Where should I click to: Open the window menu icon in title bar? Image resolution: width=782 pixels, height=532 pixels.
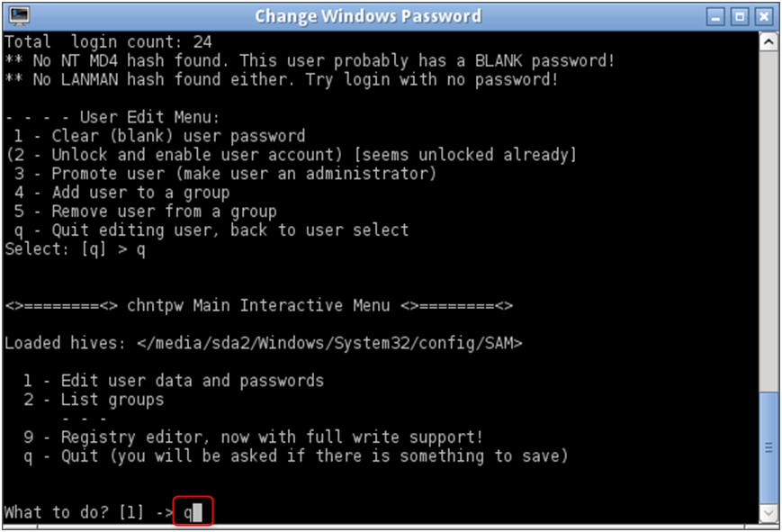tap(17, 16)
